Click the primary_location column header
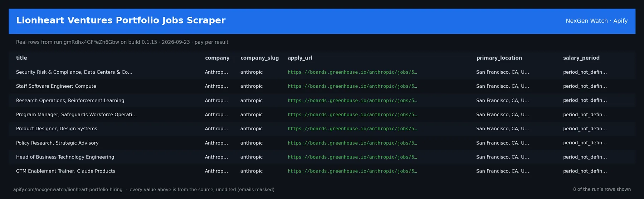 [x=499, y=58]
